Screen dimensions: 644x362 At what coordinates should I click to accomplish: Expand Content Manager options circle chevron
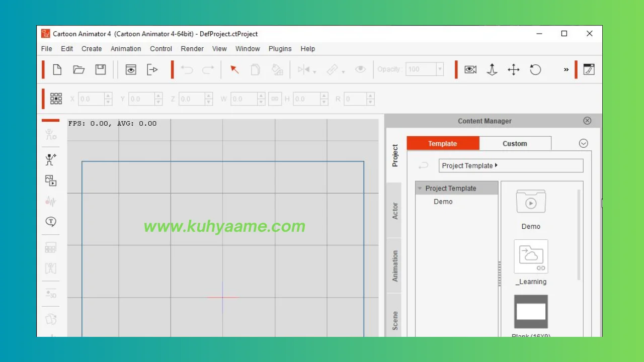click(x=583, y=143)
